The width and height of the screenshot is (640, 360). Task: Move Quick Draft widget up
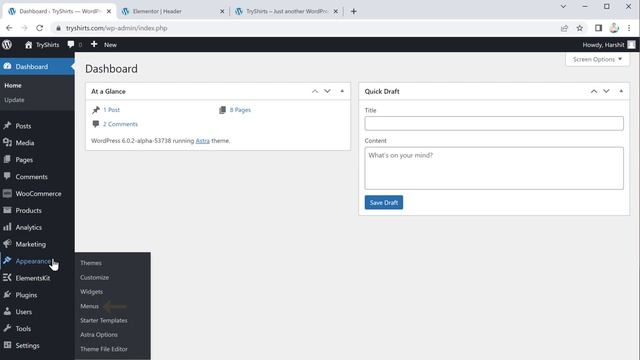tap(594, 91)
